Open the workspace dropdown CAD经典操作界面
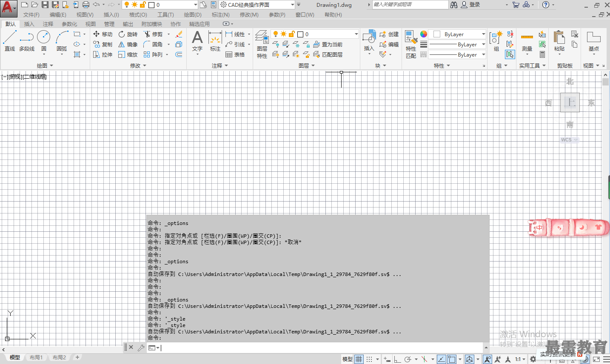Image resolution: width=610 pixels, height=364 pixels. click(x=257, y=5)
